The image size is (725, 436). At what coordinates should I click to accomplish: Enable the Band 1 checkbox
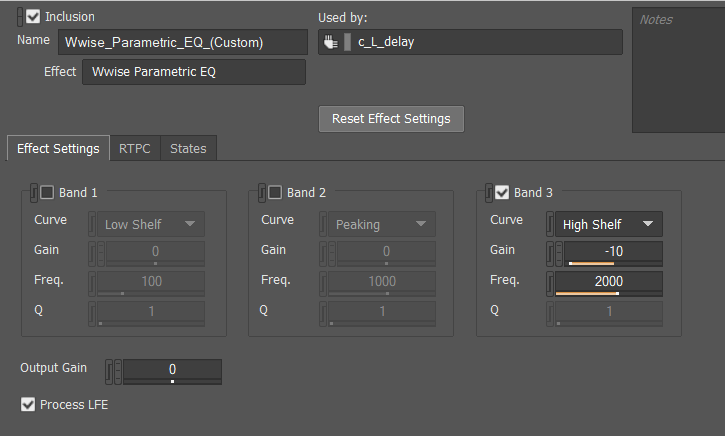(x=47, y=192)
